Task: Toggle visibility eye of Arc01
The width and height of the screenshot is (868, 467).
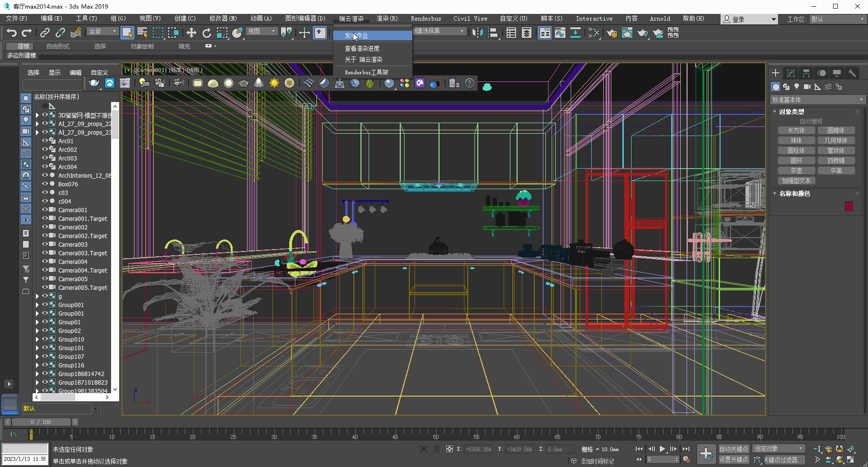Action: click(45, 141)
